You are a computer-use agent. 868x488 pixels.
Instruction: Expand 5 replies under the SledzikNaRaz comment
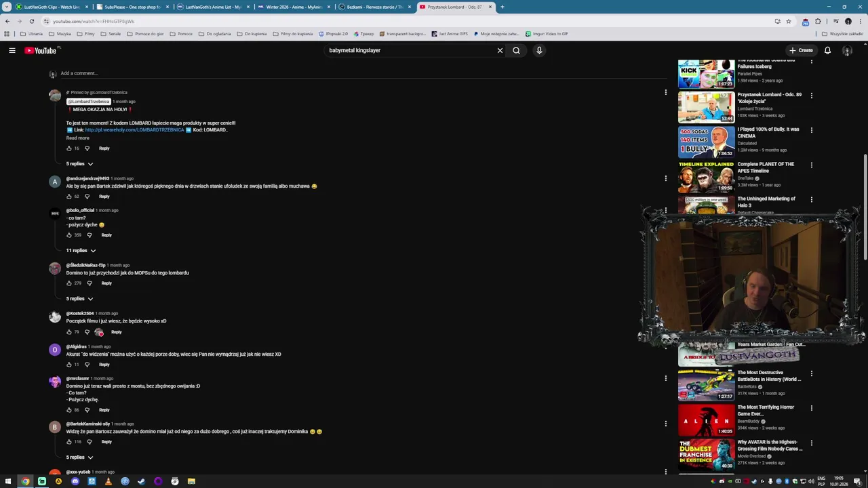tap(79, 299)
